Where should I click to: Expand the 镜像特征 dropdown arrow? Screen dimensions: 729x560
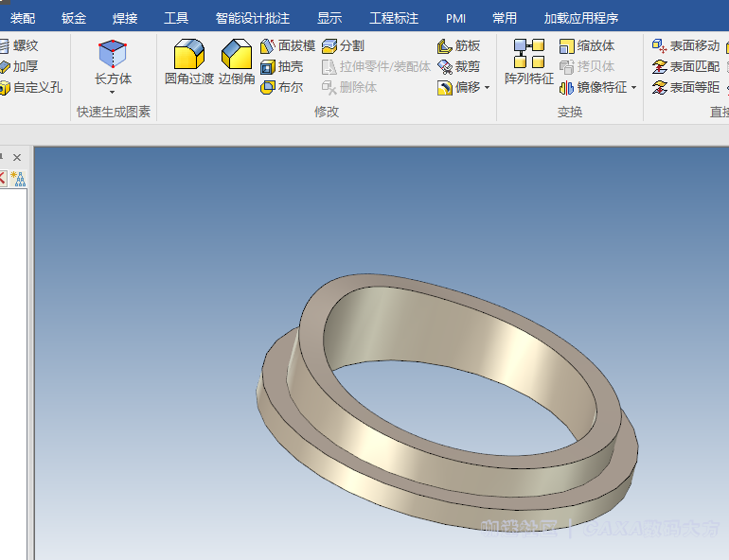633,88
